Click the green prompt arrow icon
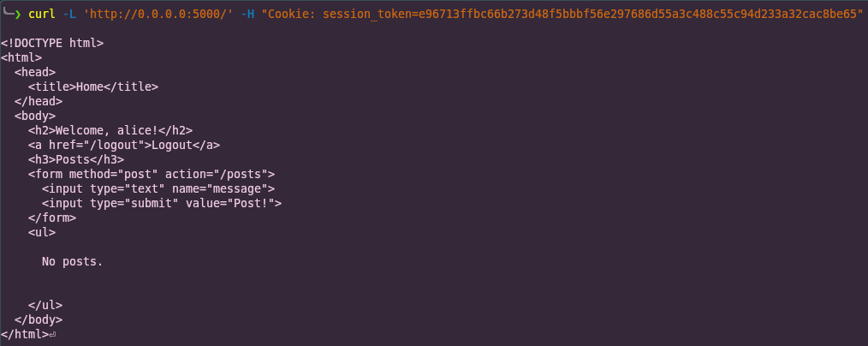The image size is (868, 346). [18, 14]
